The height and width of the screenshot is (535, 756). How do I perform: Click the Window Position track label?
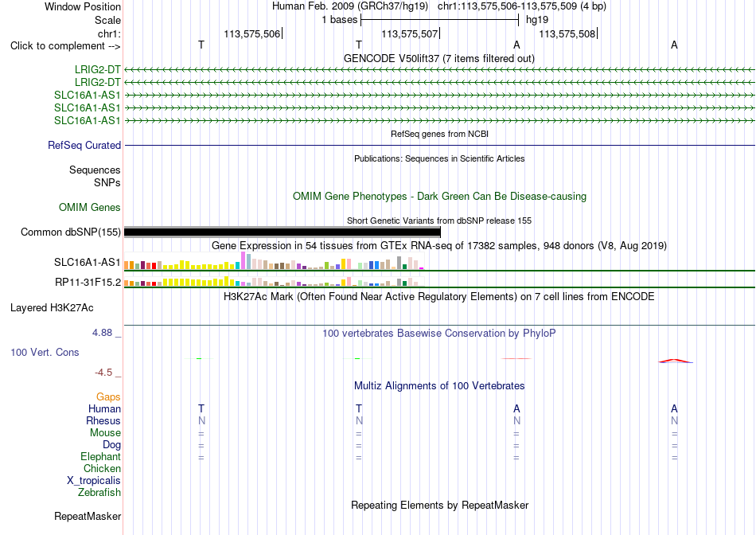click(x=83, y=6)
